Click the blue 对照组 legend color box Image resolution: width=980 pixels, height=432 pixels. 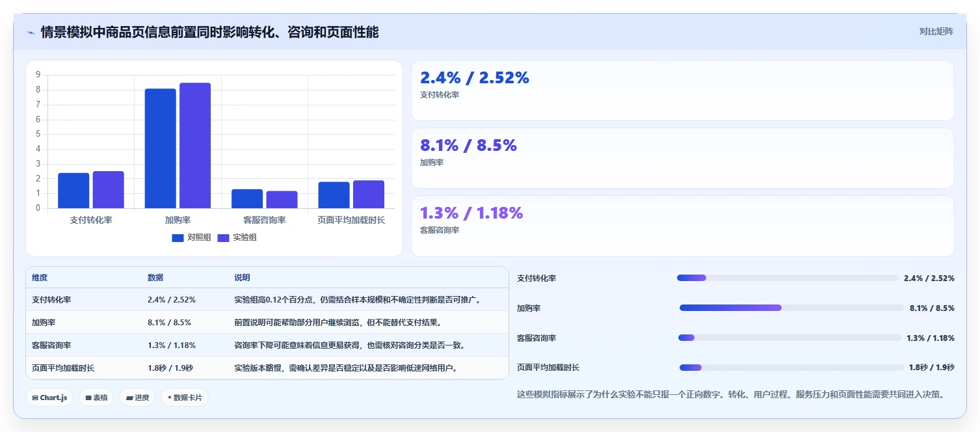(178, 237)
